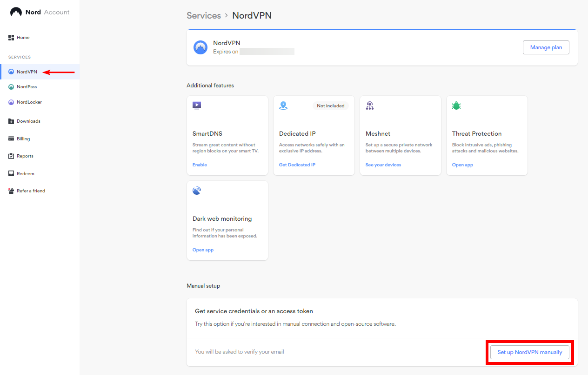
Task: Click the Threat Protection bug icon
Action: (x=456, y=105)
